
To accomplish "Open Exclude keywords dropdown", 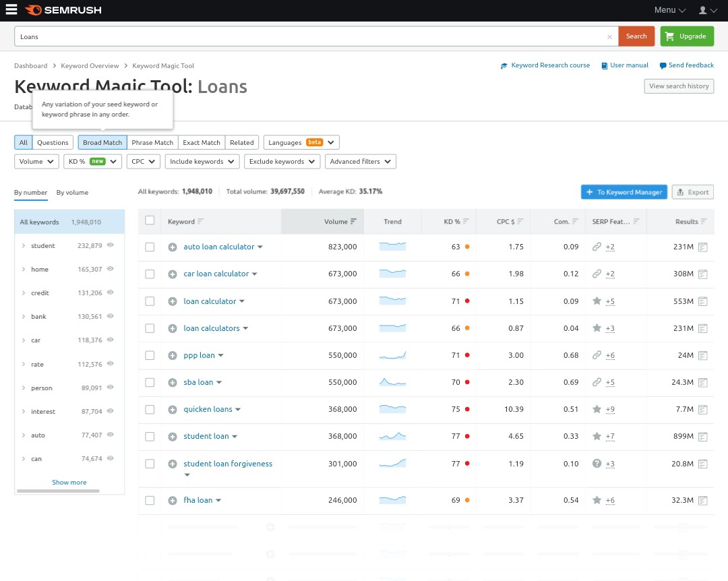I will (282, 162).
